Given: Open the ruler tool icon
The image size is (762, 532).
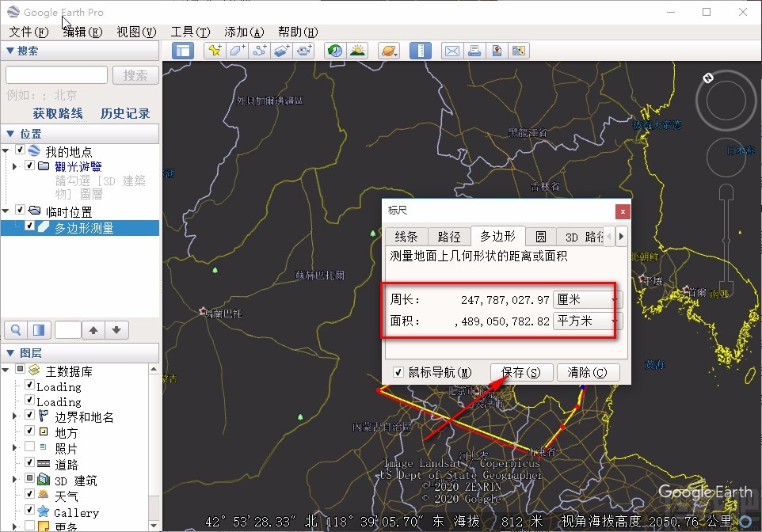Looking at the screenshot, I should 421,51.
